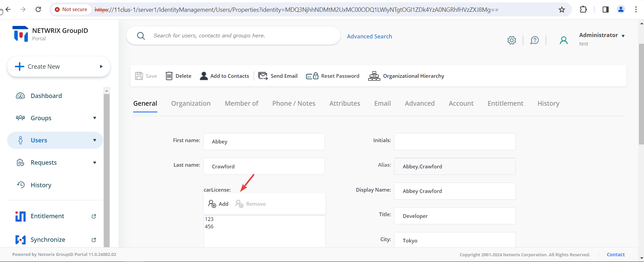Click the City field with Tokyo
Viewport: 644px width, 262px height.
(x=455, y=240)
